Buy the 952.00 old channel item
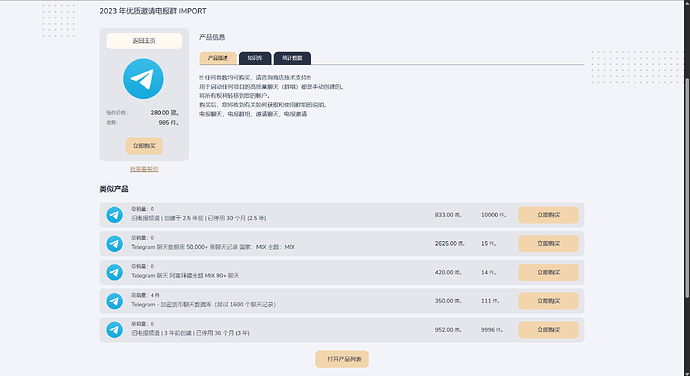The height and width of the screenshot is (376, 690). (548, 330)
